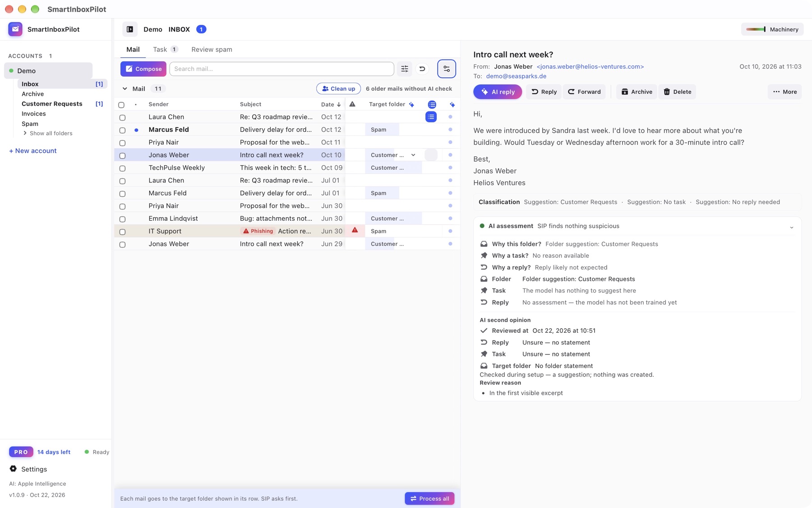Click the blue list icon in Laura Chen Oct 12 row
This screenshot has width=812, height=508.
431,117
